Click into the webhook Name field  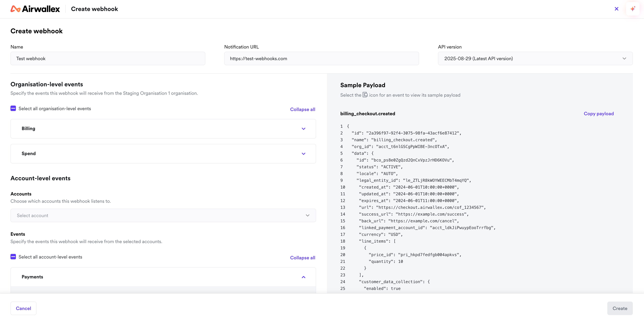coord(108,58)
